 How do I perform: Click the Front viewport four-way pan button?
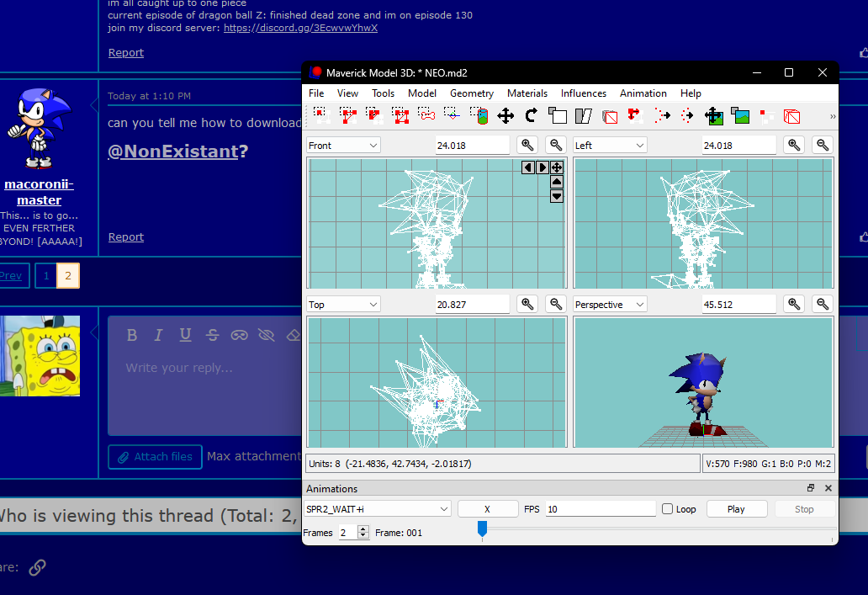coord(557,167)
